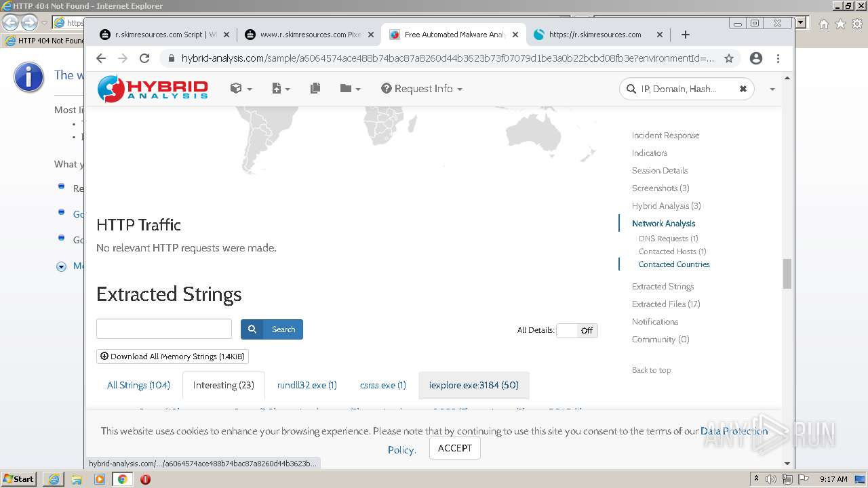Viewport: 868px width, 488px height.
Task: Jump to Indicators section
Action: (x=650, y=153)
